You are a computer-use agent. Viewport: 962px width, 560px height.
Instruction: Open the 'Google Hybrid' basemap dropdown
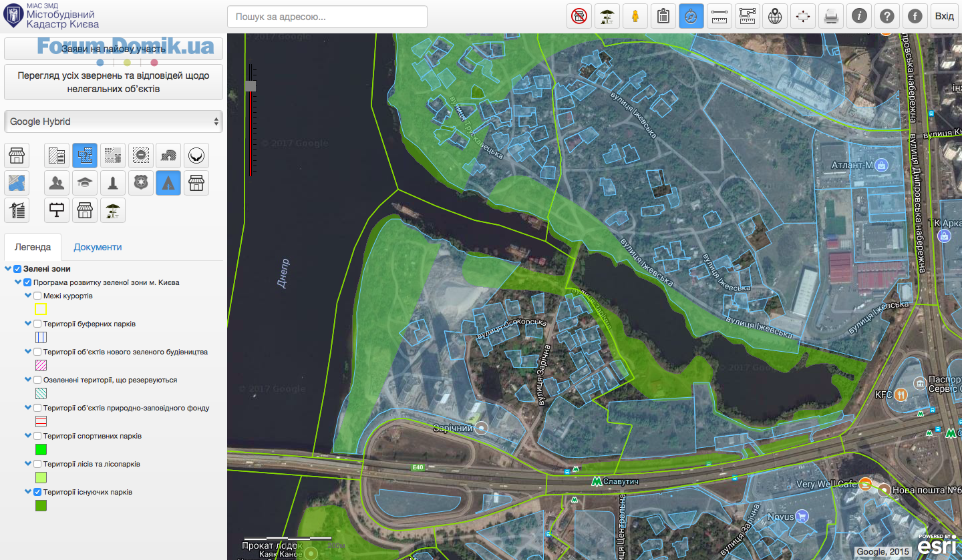113,121
